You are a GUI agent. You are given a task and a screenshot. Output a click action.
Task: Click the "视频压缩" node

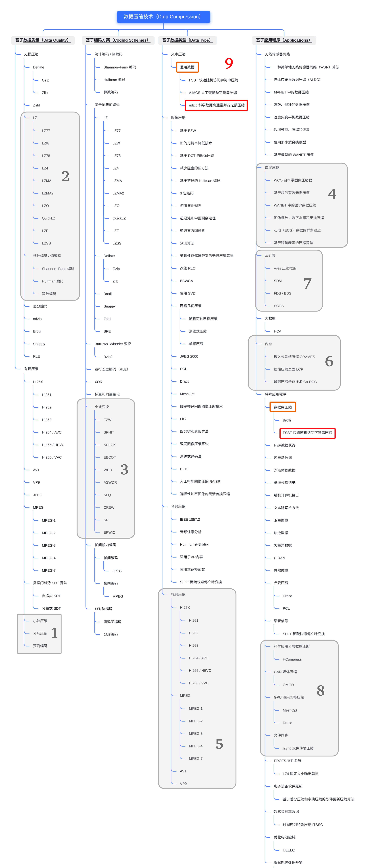[178, 595]
